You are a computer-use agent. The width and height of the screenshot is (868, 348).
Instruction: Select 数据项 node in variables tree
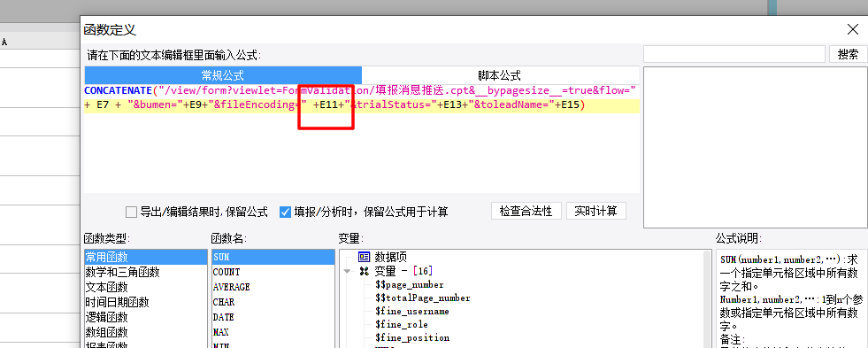pyautogui.click(x=391, y=257)
